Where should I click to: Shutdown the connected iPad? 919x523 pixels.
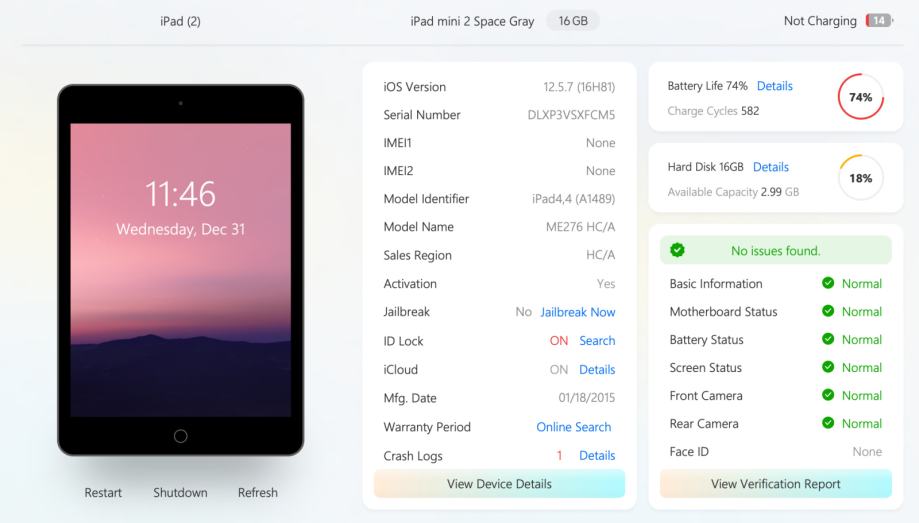(x=181, y=493)
